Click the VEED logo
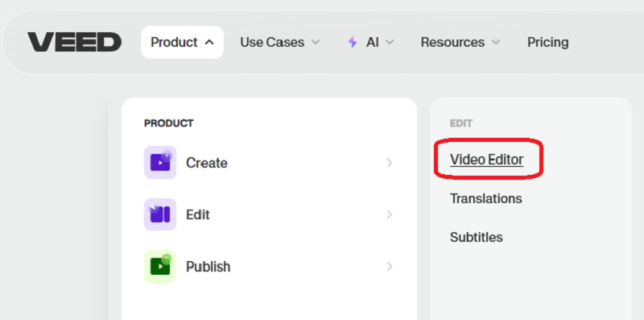The width and height of the screenshot is (644, 320). 74,42
